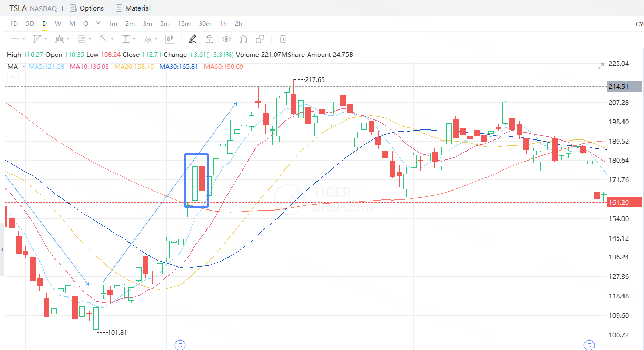
Task: Switch to the W weekly timeframe
Action: click(x=57, y=24)
